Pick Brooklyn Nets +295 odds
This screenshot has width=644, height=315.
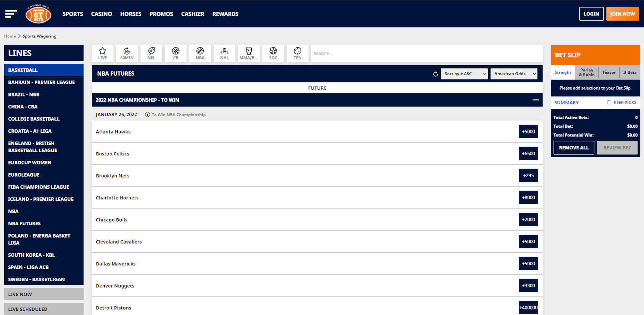tap(528, 175)
